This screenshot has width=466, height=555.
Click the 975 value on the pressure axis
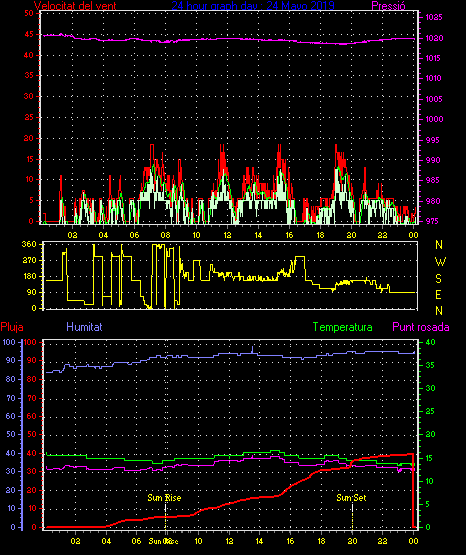click(432, 221)
